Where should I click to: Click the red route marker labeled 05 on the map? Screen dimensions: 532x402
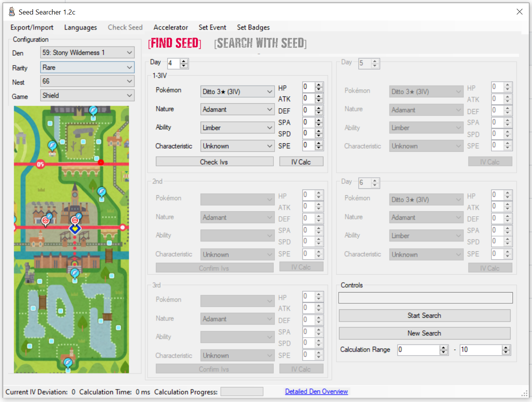(40, 164)
